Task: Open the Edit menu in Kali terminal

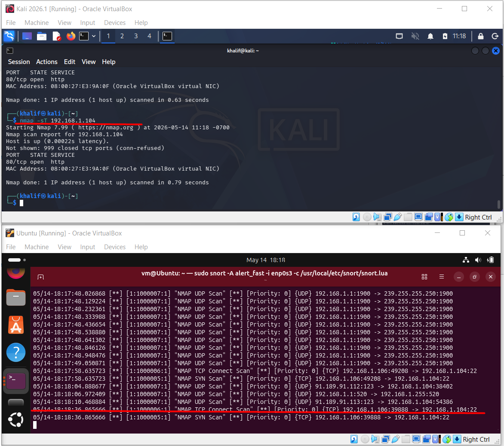Action: point(69,61)
